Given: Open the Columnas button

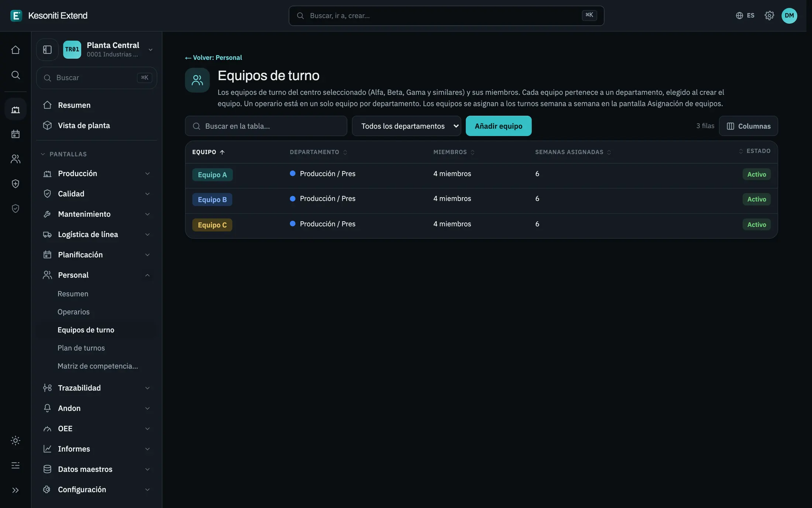Looking at the screenshot, I should 748,126.
